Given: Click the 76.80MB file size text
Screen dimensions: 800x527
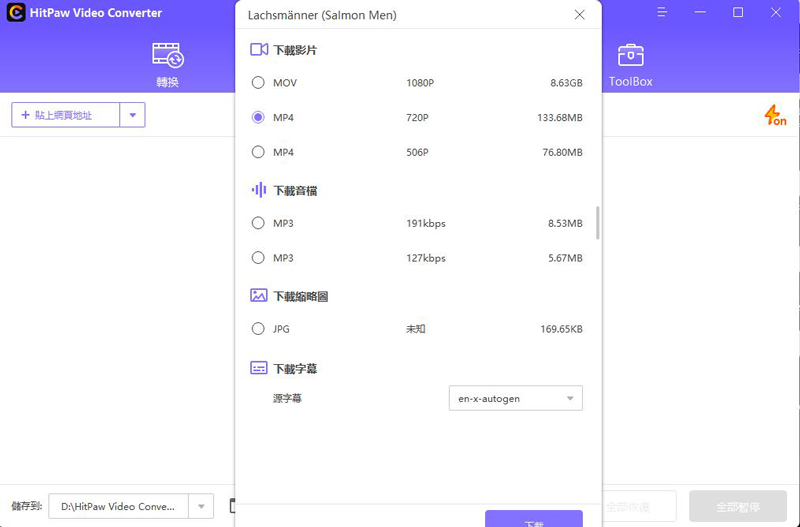Looking at the screenshot, I should click(x=562, y=152).
